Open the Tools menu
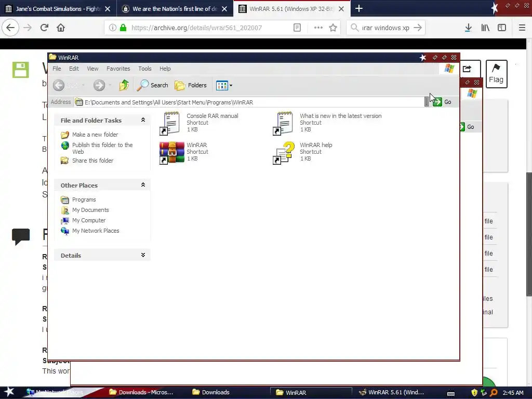Screen dimensions: 532x399 coord(145,69)
